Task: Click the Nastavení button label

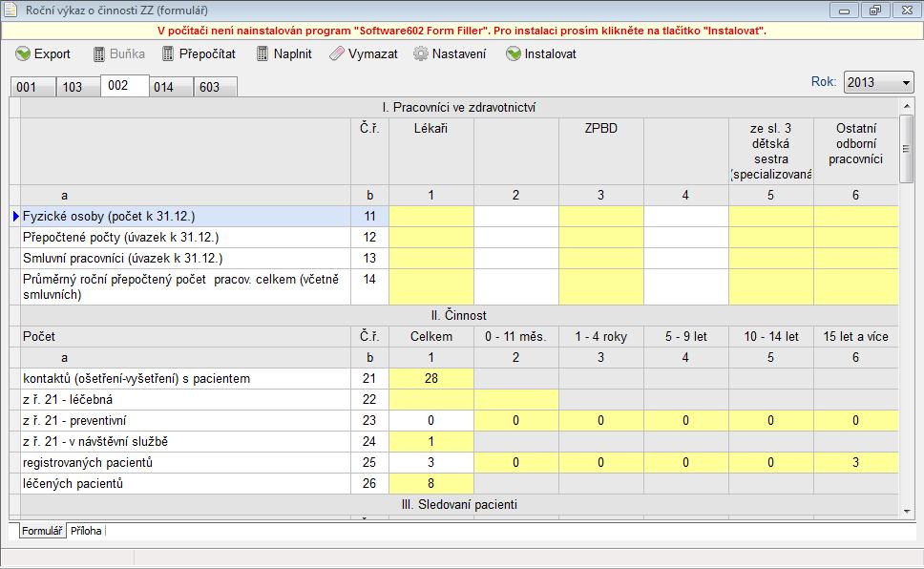Action: click(459, 53)
